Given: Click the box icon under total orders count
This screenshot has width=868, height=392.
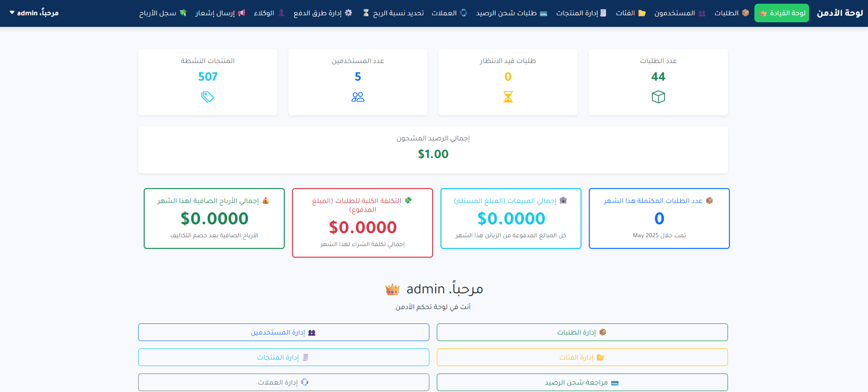Looking at the screenshot, I should 658,97.
